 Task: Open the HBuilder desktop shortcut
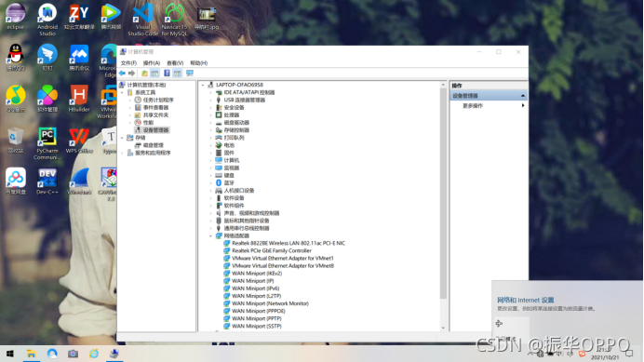(x=79, y=99)
